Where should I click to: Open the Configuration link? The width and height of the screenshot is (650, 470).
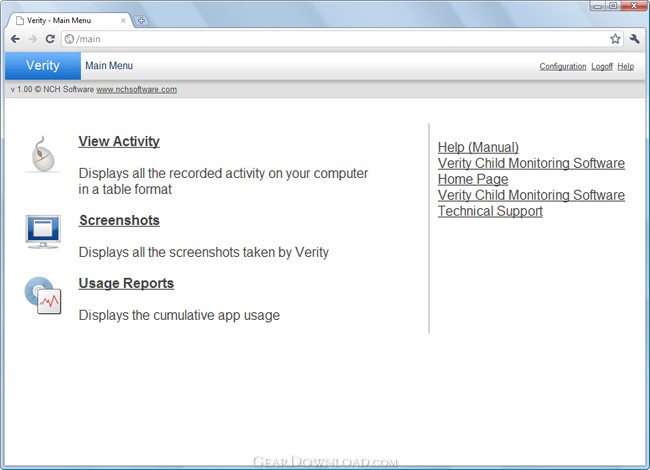pos(563,66)
